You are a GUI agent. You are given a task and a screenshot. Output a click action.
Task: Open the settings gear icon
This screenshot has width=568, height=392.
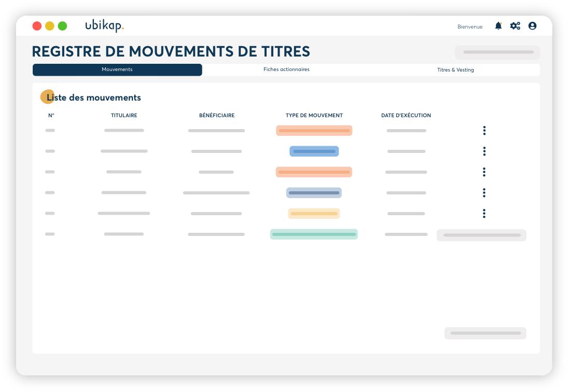(515, 25)
